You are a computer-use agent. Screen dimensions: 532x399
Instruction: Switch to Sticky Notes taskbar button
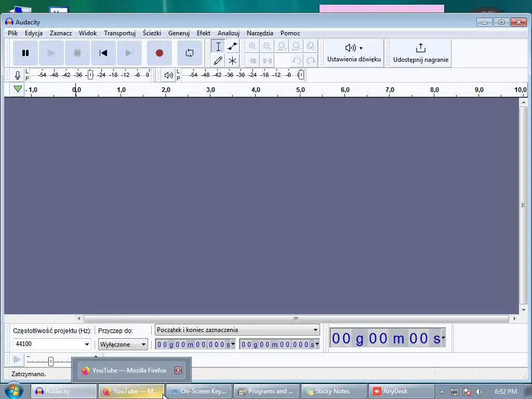[334, 391]
